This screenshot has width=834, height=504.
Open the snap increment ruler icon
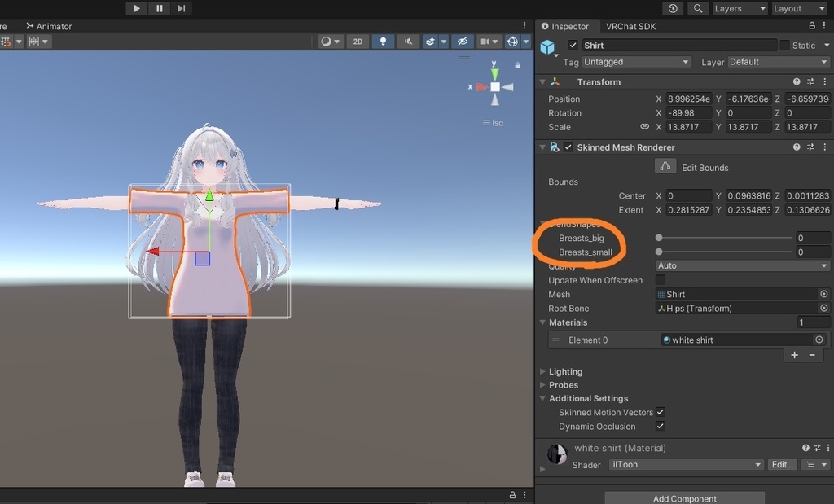34,41
